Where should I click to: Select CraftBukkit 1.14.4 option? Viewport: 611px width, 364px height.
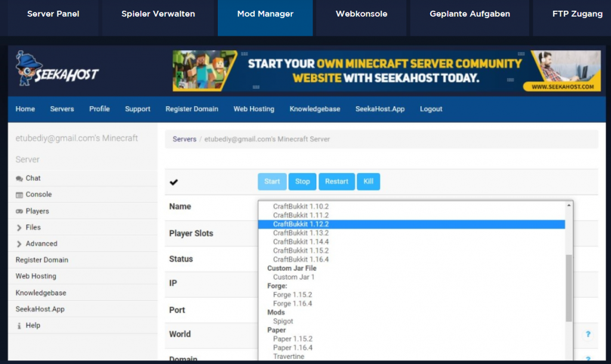301,242
